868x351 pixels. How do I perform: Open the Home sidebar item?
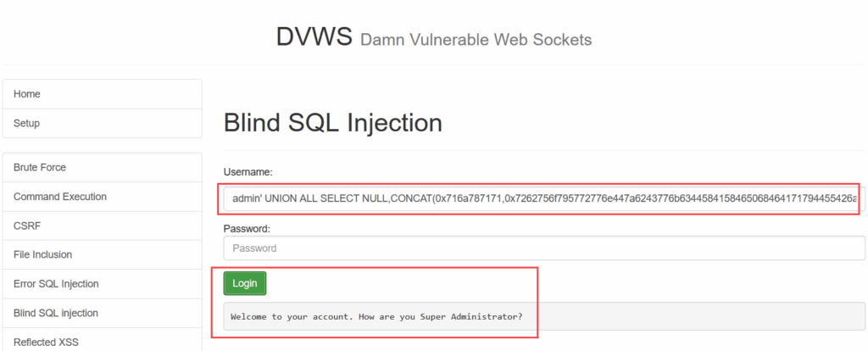[x=103, y=94]
